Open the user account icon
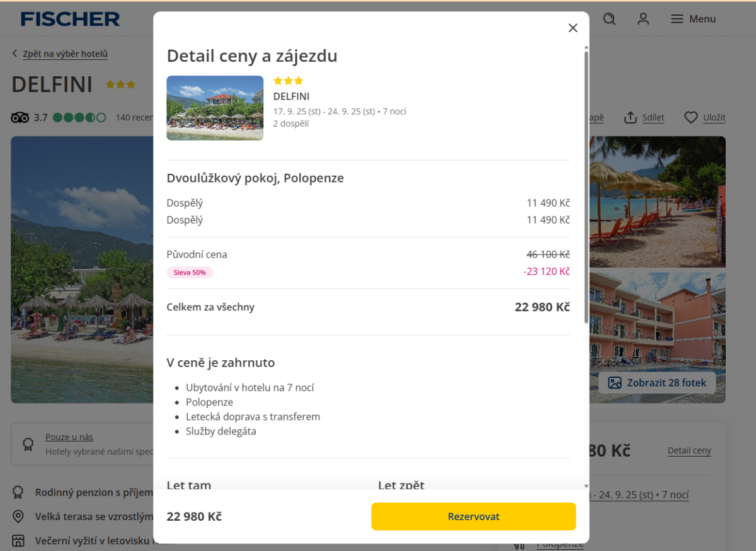756x551 pixels. (643, 19)
